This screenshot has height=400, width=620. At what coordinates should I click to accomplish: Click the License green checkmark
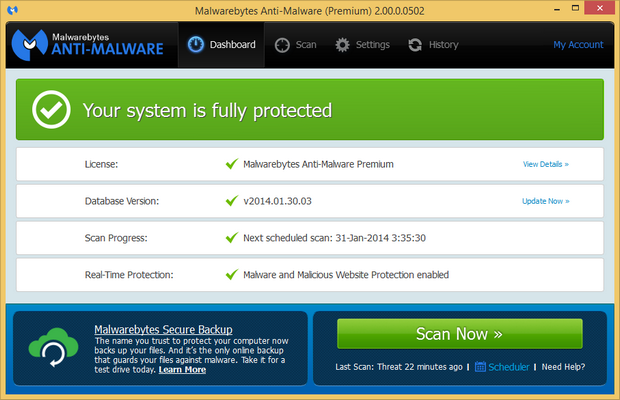tap(232, 164)
